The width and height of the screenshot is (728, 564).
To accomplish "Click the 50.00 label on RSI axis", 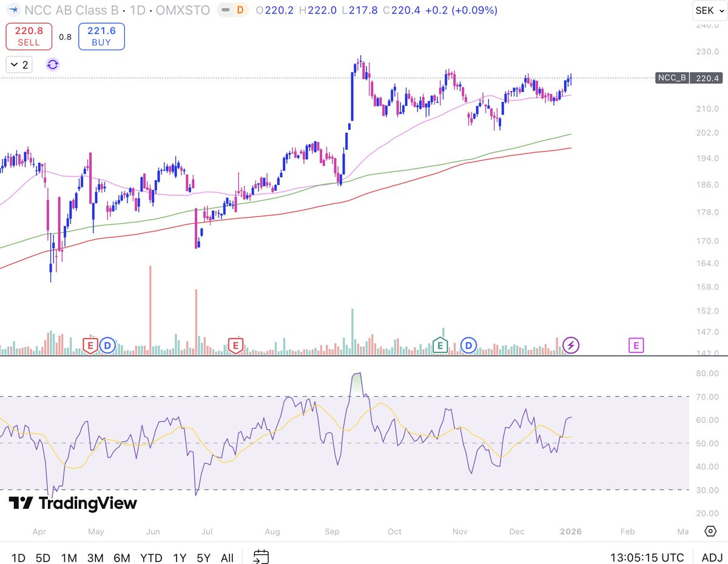I will (x=707, y=443).
